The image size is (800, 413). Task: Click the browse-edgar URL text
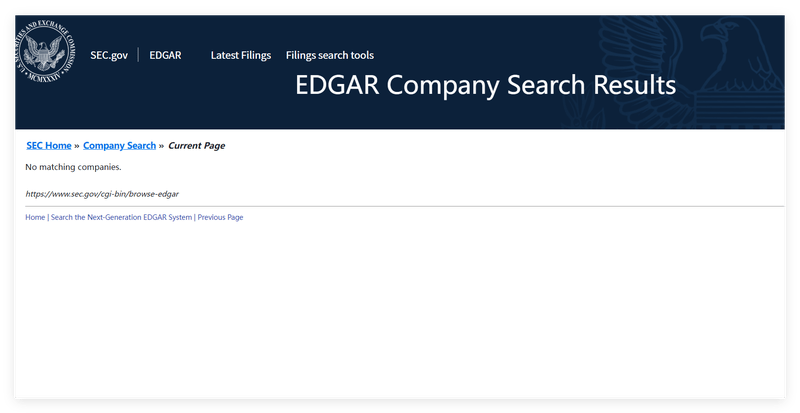[x=102, y=194]
